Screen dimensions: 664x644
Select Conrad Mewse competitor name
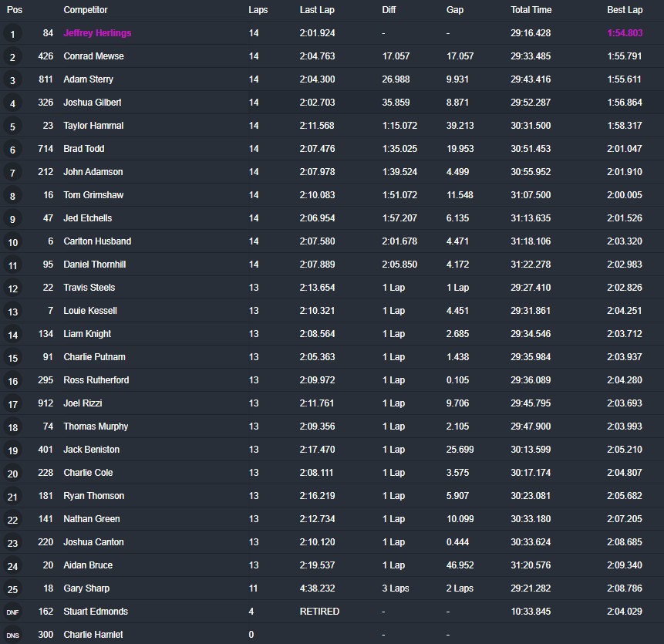93,56
